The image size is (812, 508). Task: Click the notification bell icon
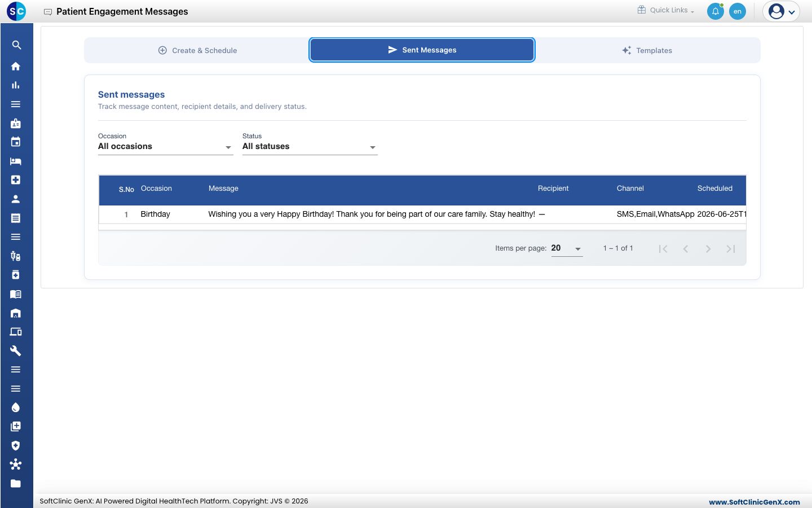pyautogui.click(x=716, y=11)
